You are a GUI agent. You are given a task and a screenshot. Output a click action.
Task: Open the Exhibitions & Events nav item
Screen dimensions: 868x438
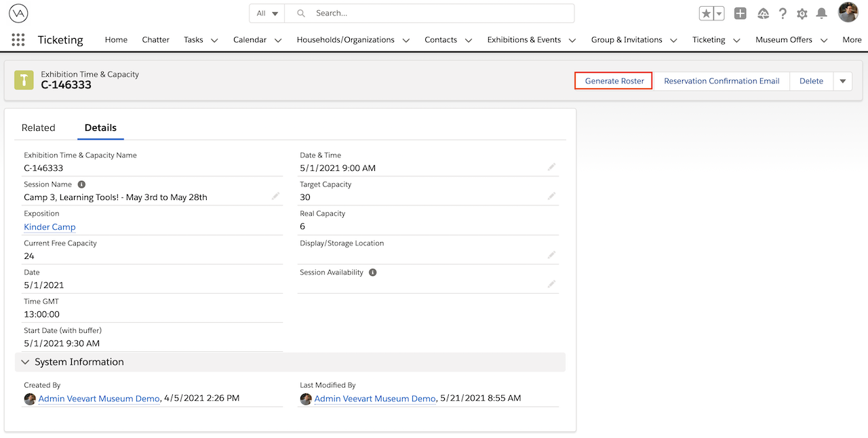[x=526, y=39]
